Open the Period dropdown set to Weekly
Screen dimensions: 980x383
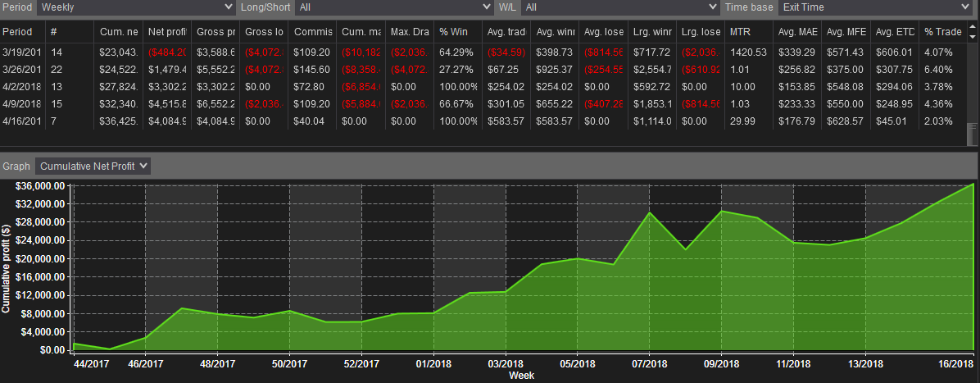[136, 7]
